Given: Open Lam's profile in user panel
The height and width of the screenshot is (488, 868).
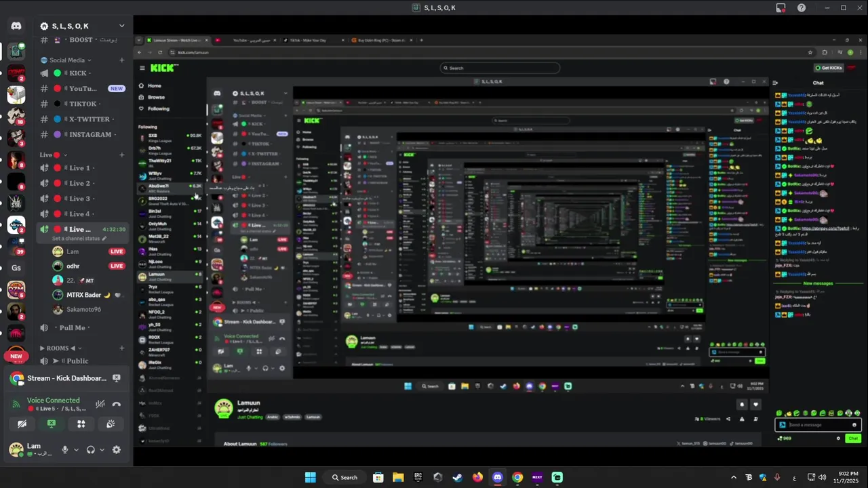Looking at the screenshot, I should tap(31, 449).
